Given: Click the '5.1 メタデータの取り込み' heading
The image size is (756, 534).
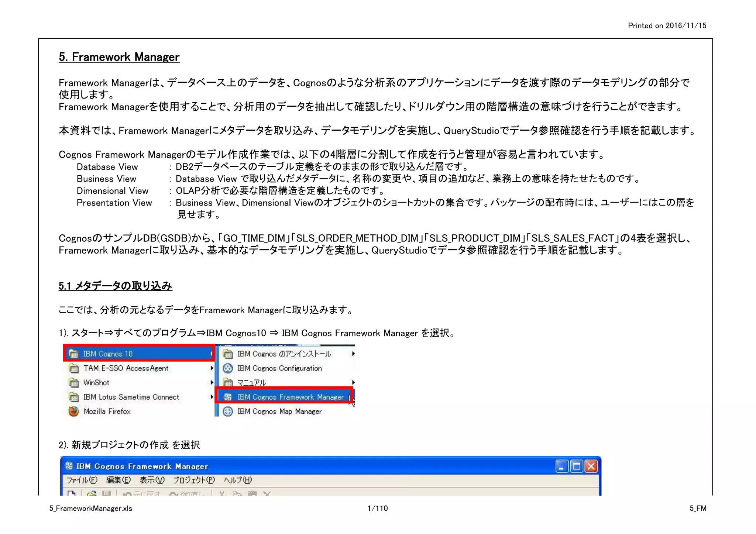Looking at the screenshot, I should 115,286.
